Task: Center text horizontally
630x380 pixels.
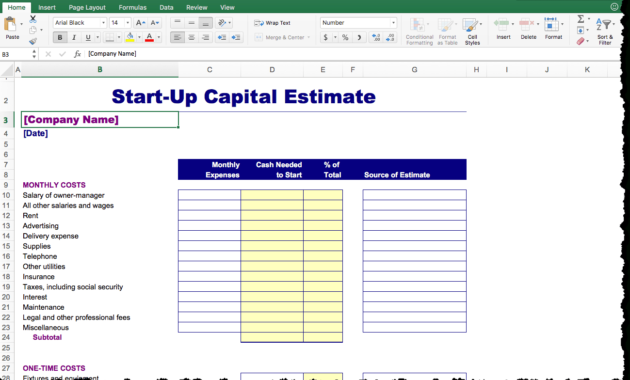Action: [x=192, y=37]
